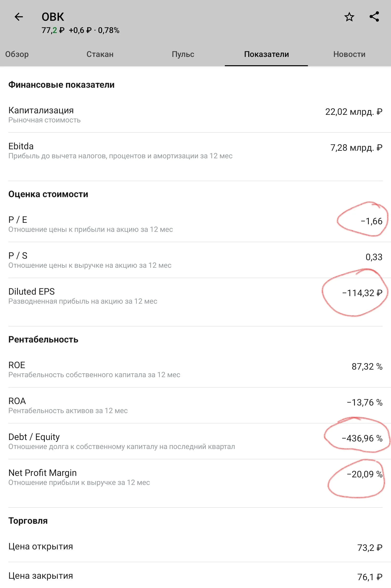391x588 pixels.
Task: Tap the back arrow icon
Action: (19, 17)
